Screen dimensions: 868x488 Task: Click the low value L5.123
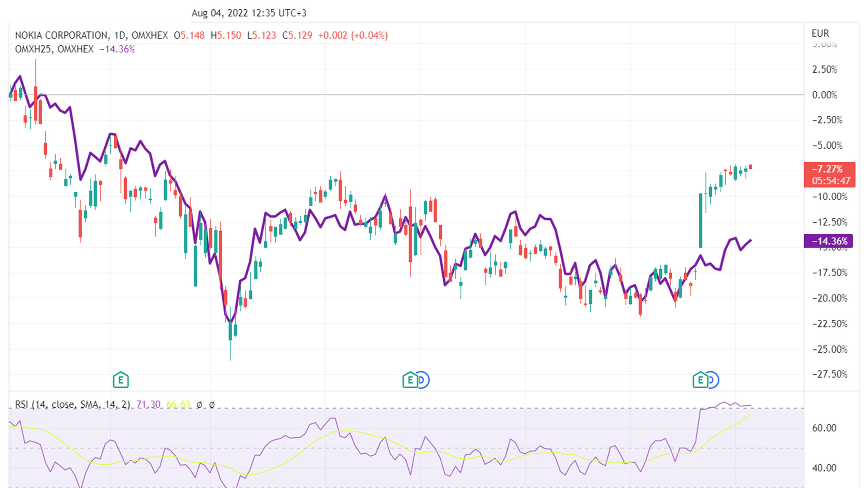[262, 35]
